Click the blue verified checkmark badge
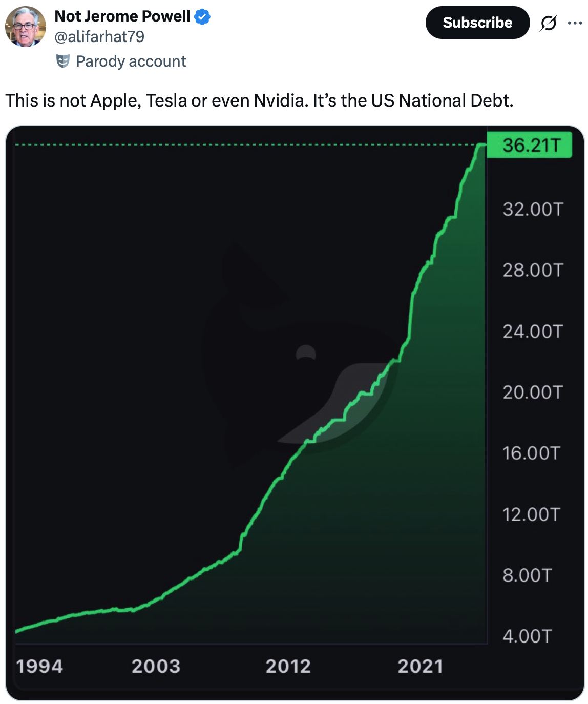 [203, 17]
